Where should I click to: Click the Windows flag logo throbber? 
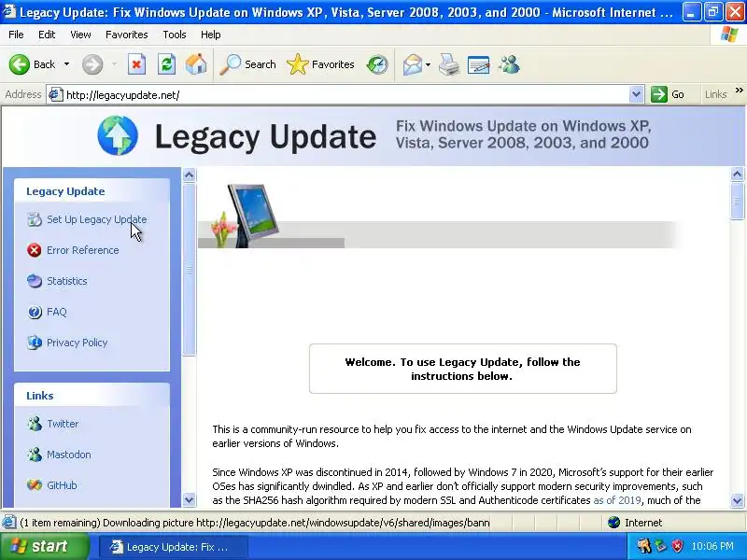tap(729, 35)
